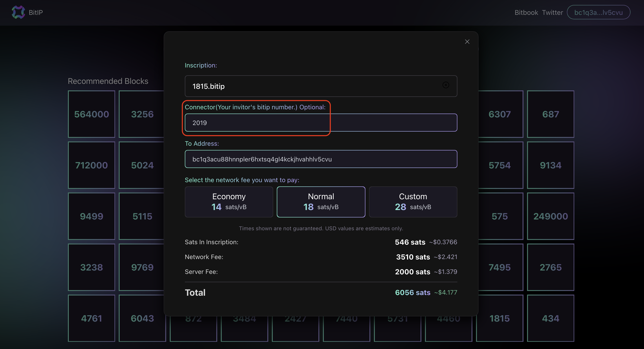Select the Normal 18 sats/vB fee
The width and height of the screenshot is (644, 349).
pos(321,202)
